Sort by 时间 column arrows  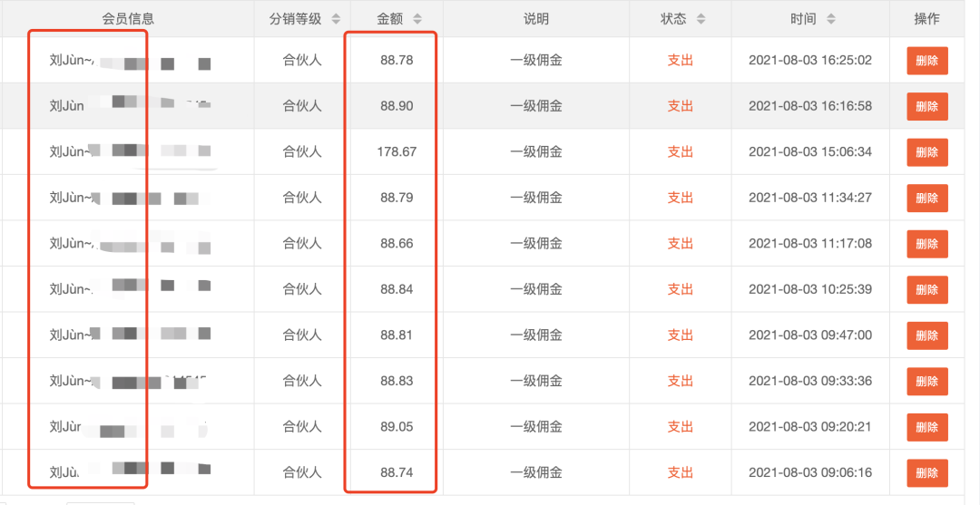click(831, 19)
